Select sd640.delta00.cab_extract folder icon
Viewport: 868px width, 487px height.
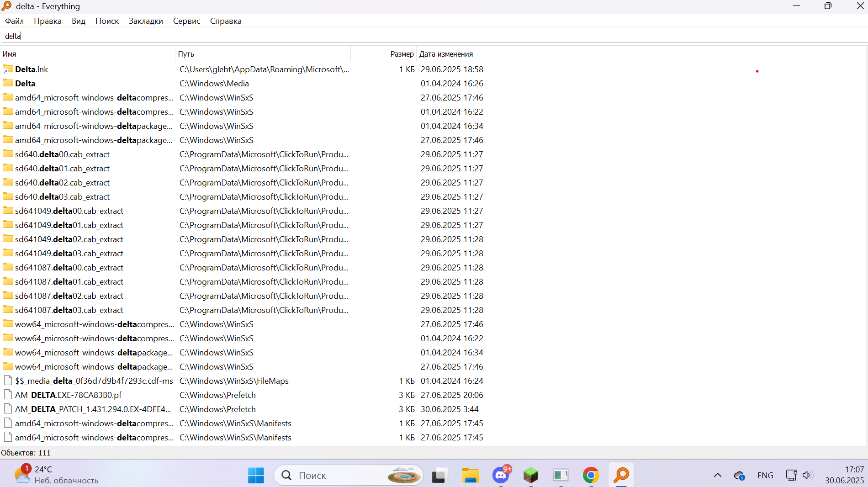(x=8, y=154)
